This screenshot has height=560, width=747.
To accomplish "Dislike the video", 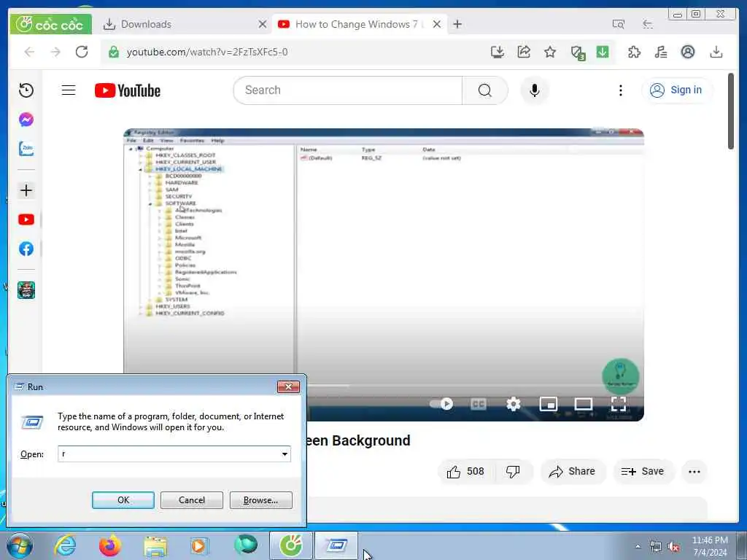I will coord(513,472).
